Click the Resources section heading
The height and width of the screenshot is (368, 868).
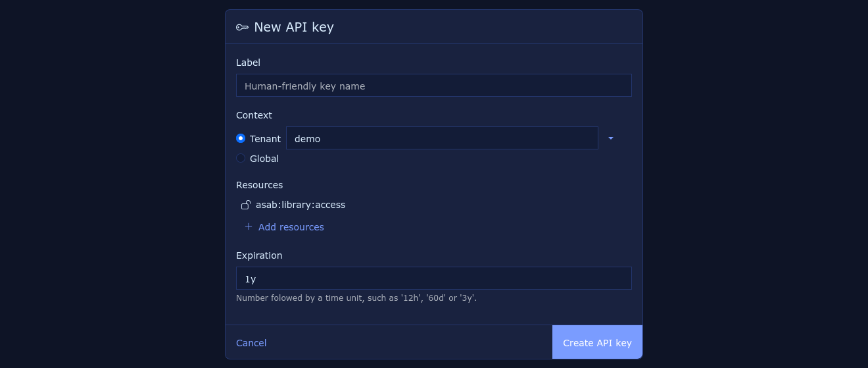click(x=259, y=185)
